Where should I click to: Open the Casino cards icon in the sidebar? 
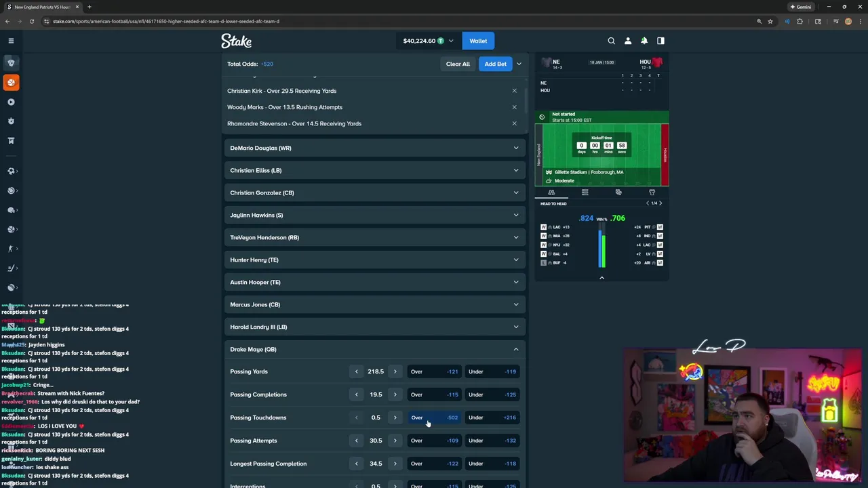[11, 62]
